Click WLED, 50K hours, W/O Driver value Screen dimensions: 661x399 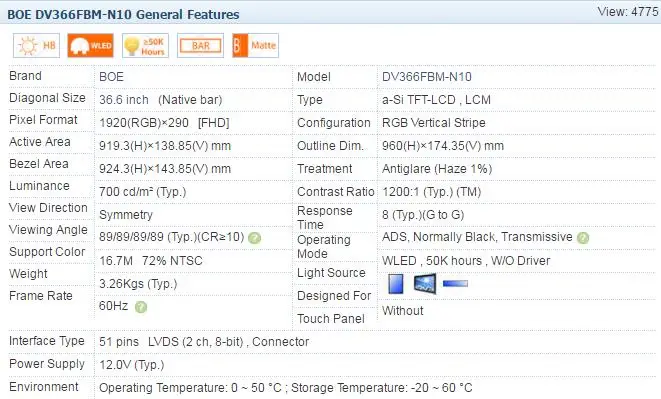tap(466, 261)
